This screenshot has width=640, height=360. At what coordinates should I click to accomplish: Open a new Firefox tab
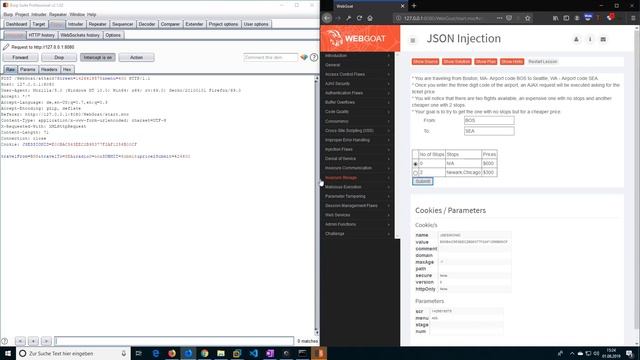pyautogui.click(x=414, y=6)
